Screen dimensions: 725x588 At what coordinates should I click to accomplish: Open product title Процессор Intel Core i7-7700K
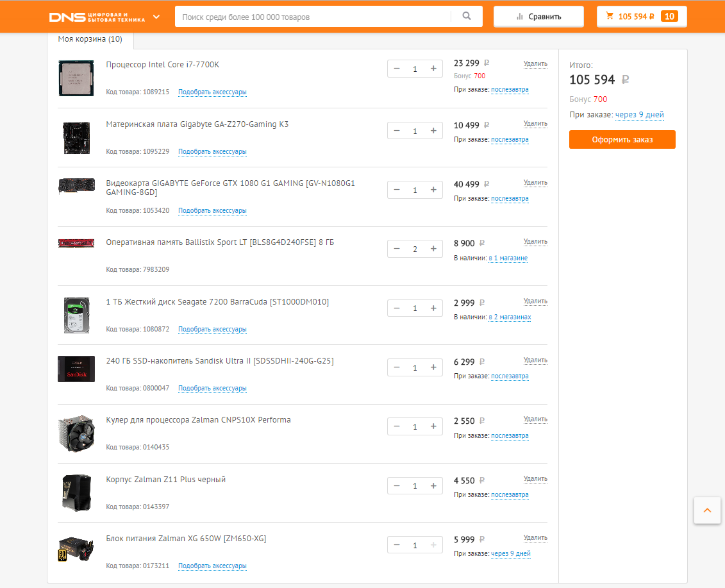coord(163,65)
